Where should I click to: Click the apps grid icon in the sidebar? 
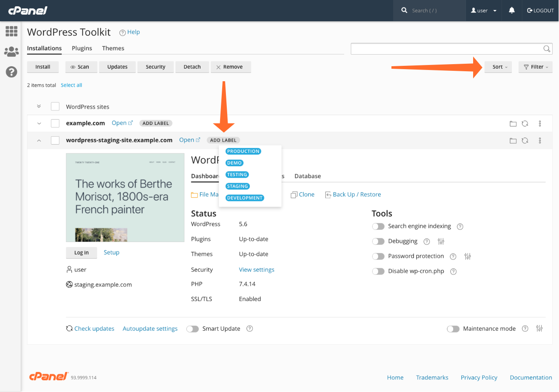pyautogui.click(x=11, y=31)
